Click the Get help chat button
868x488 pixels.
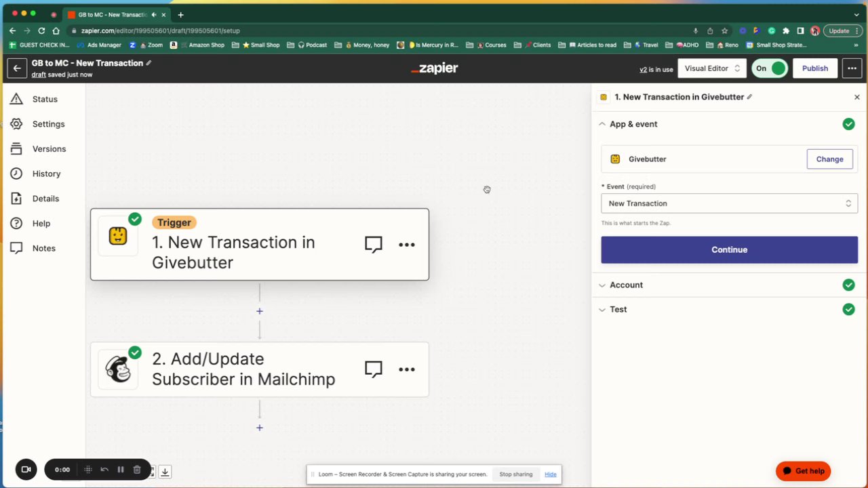(x=803, y=471)
